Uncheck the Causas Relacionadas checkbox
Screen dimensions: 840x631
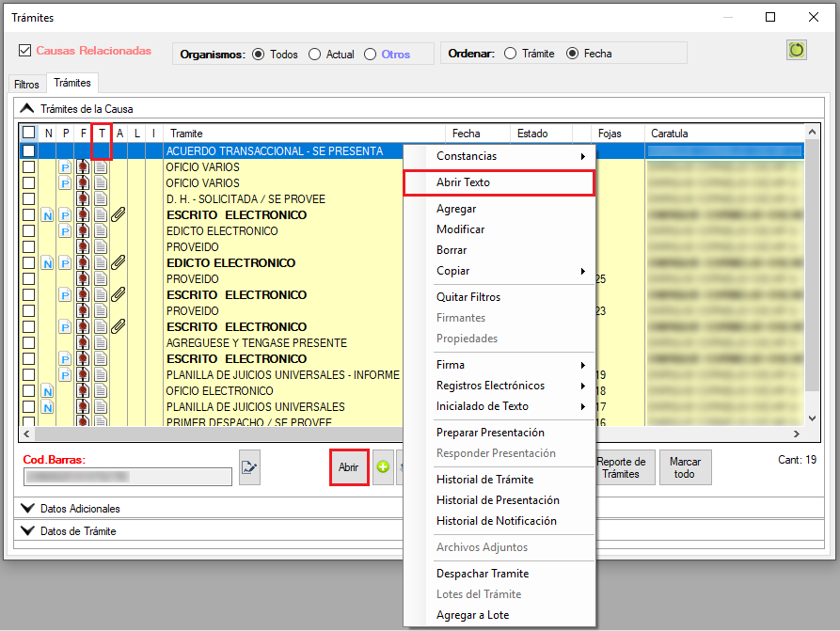coord(25,51)
